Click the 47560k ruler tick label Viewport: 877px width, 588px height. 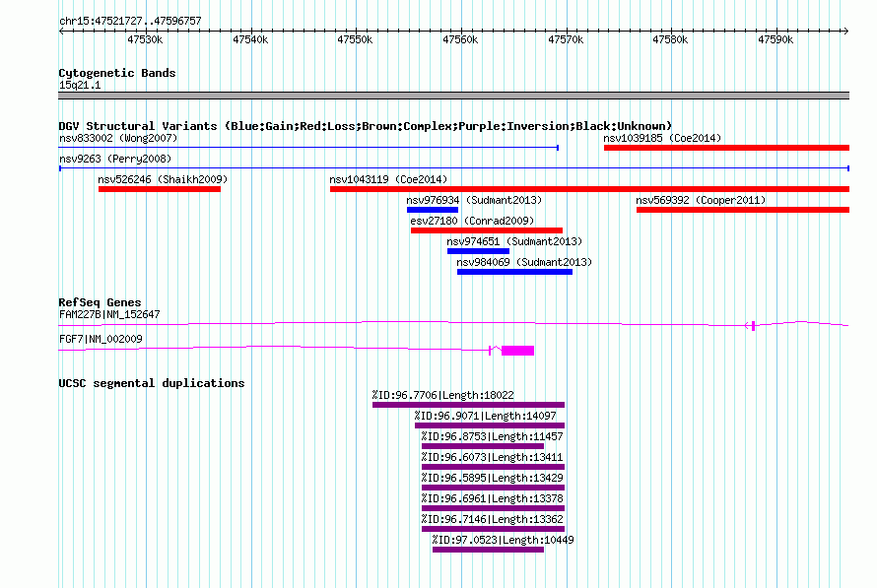click(460, 39)
